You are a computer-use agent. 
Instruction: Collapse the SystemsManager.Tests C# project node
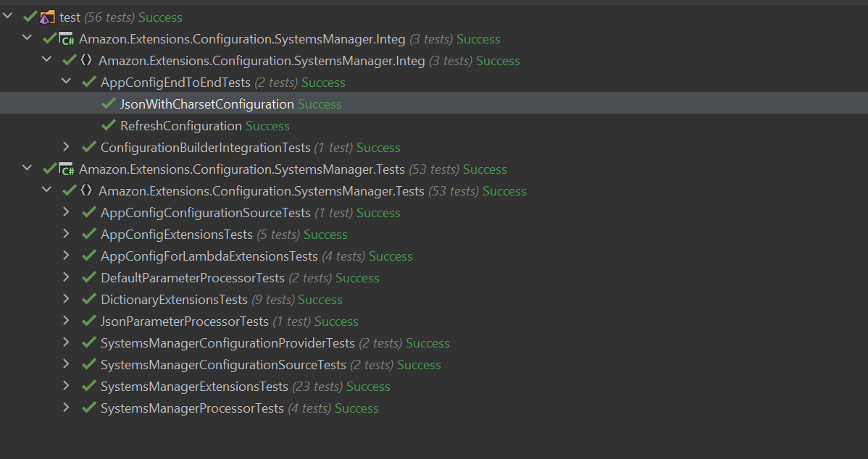(28, 169)
